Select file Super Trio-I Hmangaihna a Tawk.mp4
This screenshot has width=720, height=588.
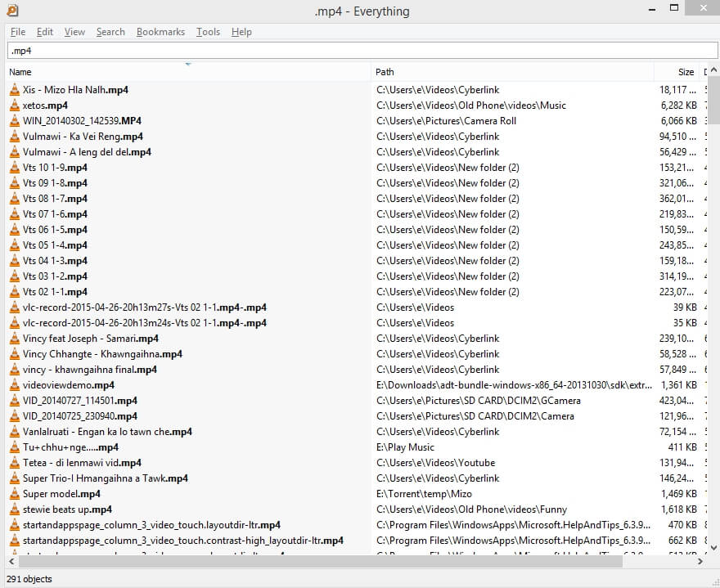pos(106,478)
